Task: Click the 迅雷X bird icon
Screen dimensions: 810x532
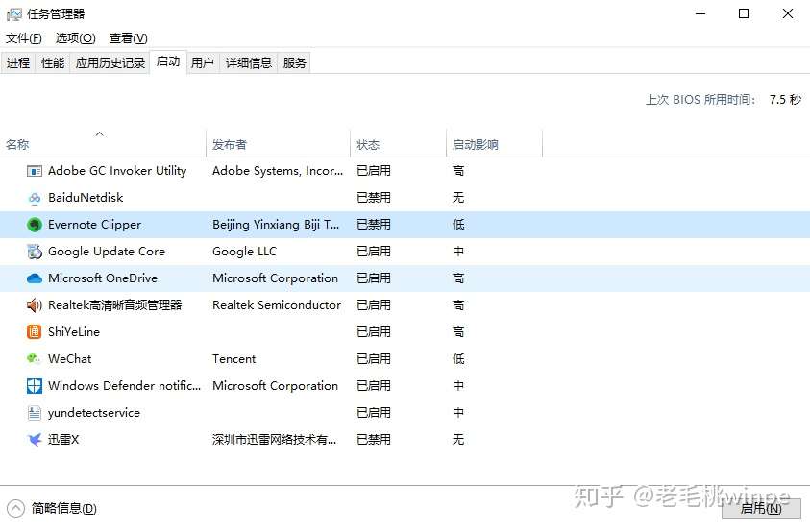Action: tap(34, 440)
